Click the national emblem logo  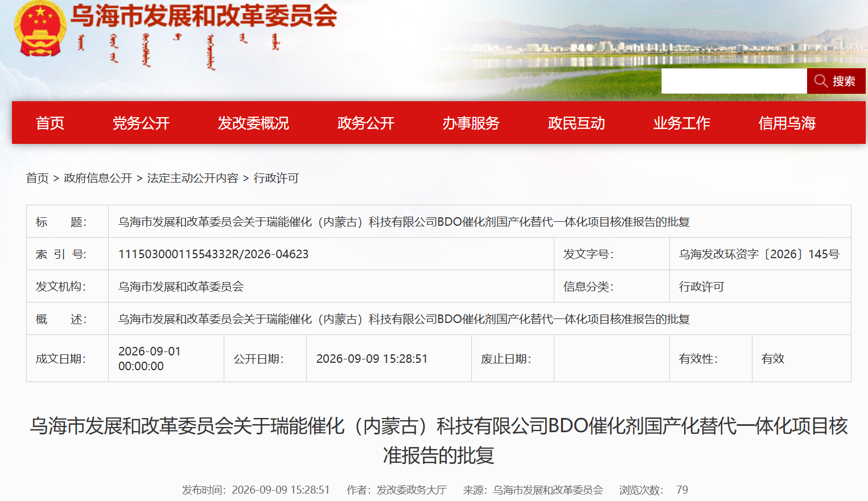point(40,28)
